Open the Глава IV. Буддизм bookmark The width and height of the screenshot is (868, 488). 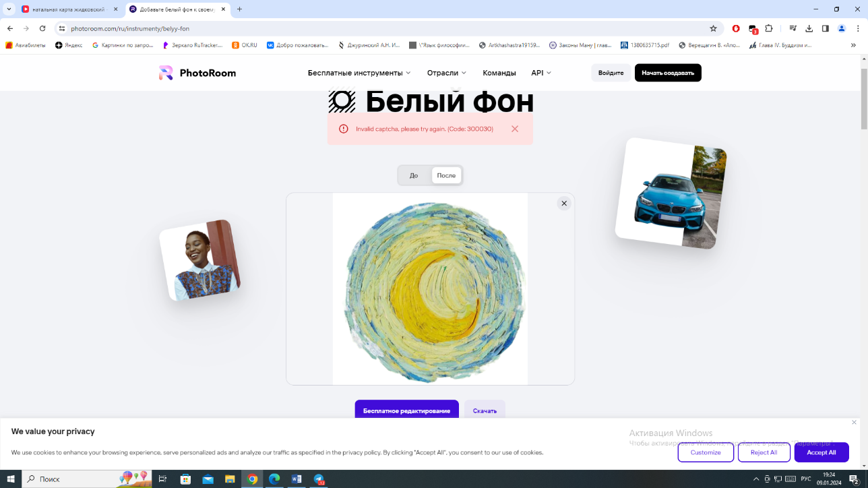point(780,45)
